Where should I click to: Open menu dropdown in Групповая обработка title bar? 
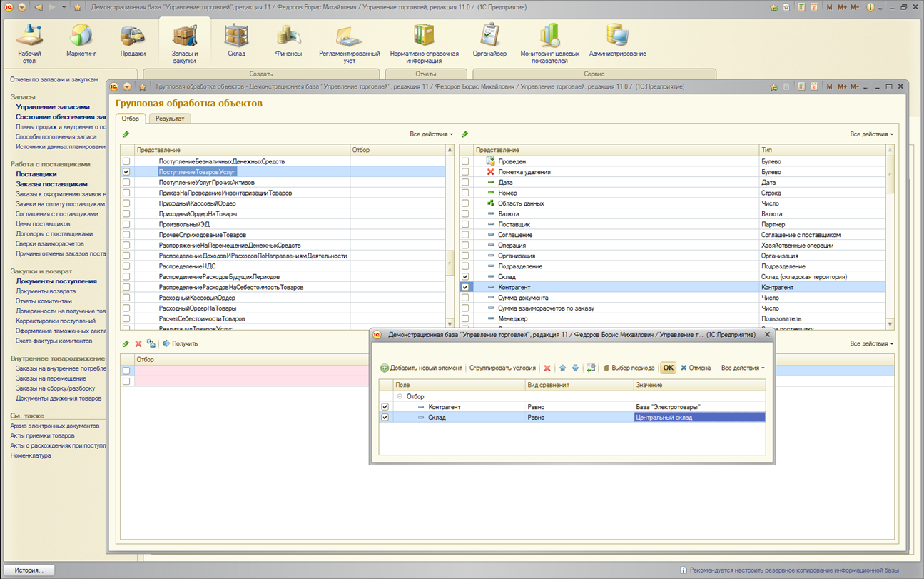[127, 86]
